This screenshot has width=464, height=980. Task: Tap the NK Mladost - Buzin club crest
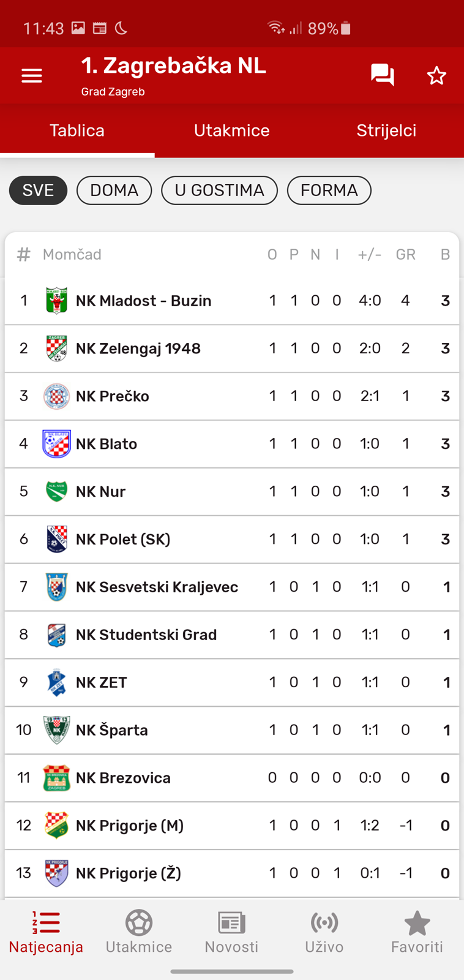tap(56, 301)
